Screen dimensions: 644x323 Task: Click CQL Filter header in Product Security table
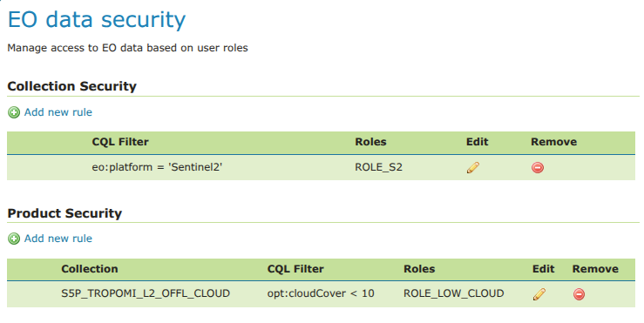(x=295, y=269)
